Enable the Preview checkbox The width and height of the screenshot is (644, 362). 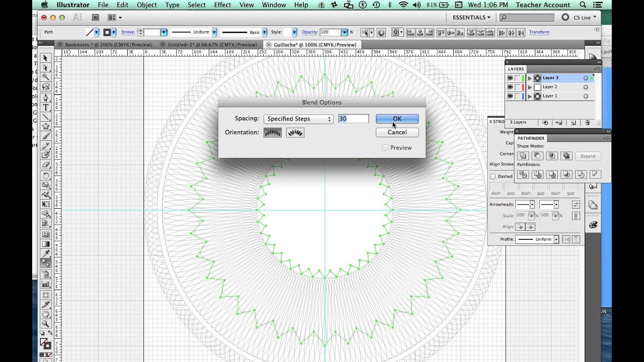[385, 148]
